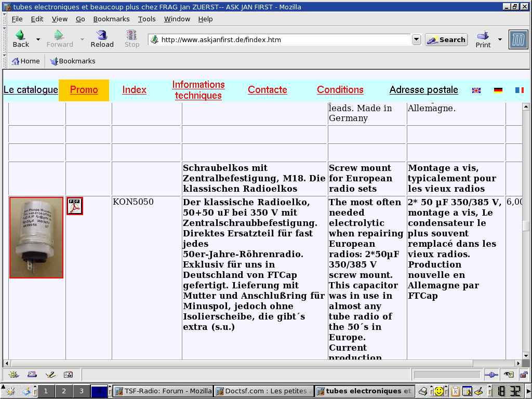This screenshot has width=532, height=399.
Task: Switch to the TSF-Radio: Forum taskbar window
Action: coord(163,391)
